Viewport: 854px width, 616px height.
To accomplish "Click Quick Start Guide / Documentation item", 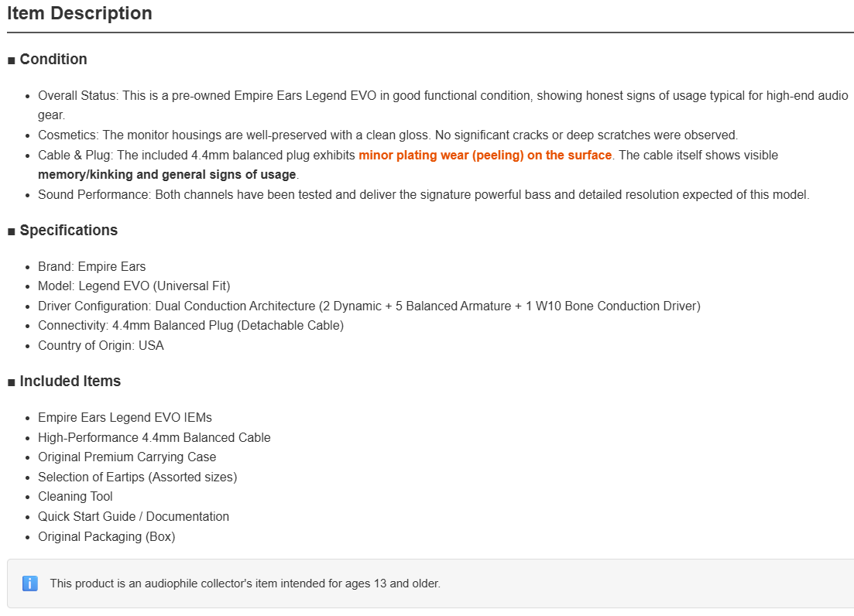I will click(133, 516).
